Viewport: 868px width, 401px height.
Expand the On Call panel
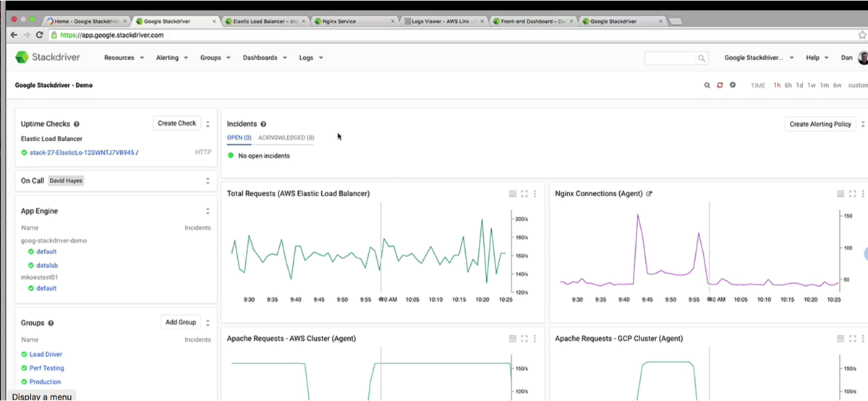[208, 181]
